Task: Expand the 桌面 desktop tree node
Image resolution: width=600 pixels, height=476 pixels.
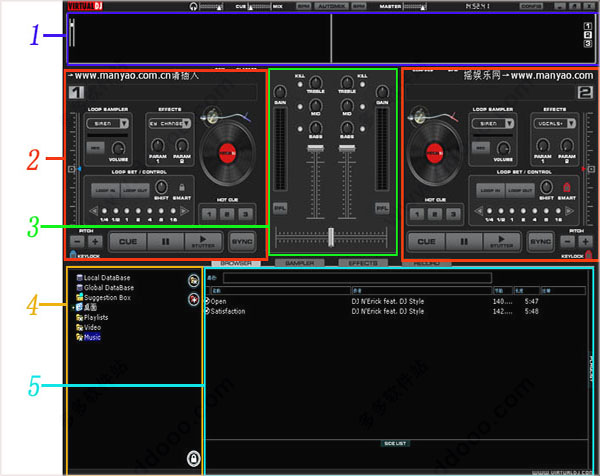Action: (73, 307)
